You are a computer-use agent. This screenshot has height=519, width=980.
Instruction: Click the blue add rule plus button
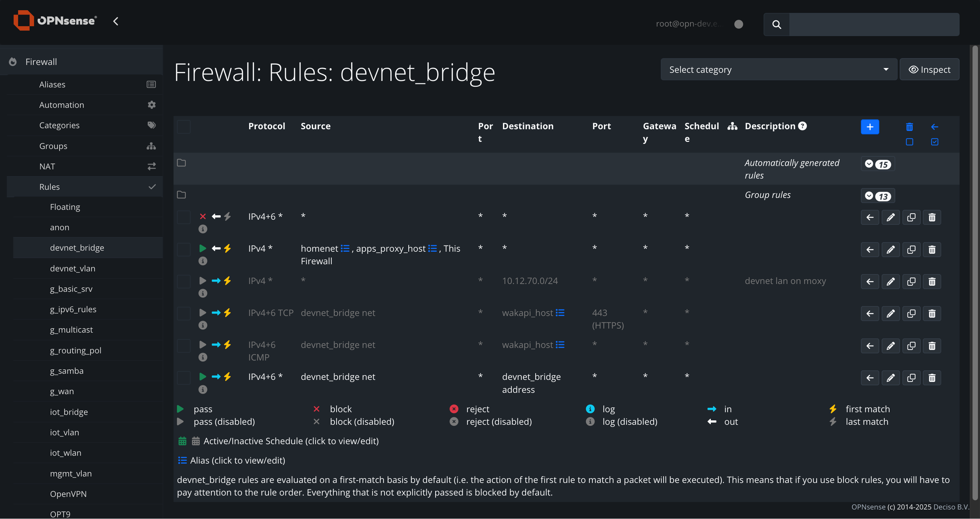click(x=870, y=127)
